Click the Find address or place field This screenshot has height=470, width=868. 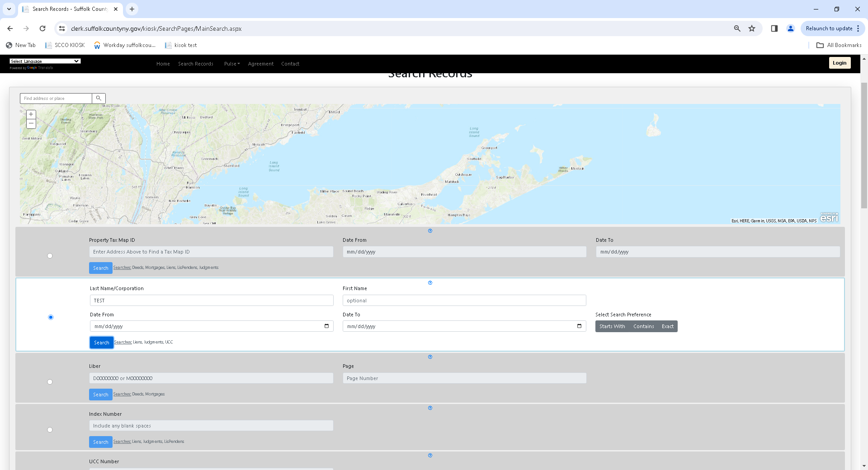click(56, 98)
